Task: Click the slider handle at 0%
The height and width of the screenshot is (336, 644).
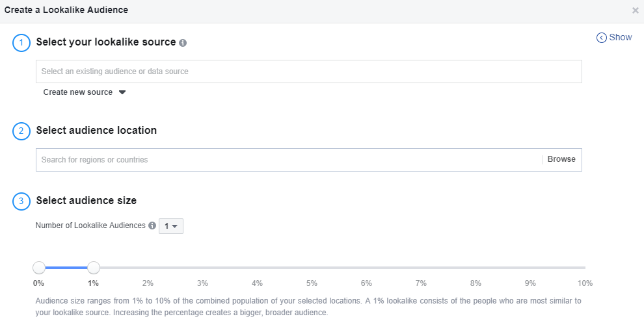Action: pyautogui.click(x=39, y=268)
